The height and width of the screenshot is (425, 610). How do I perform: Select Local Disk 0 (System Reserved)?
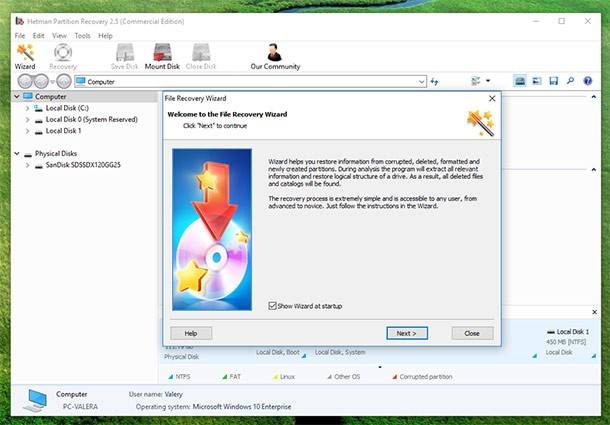point(91,119)
